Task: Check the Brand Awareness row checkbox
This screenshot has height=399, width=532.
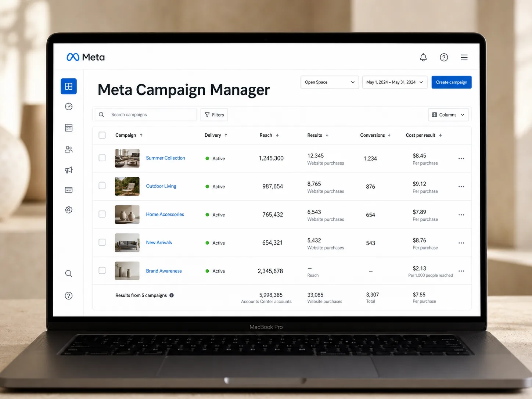Action: 102,270
